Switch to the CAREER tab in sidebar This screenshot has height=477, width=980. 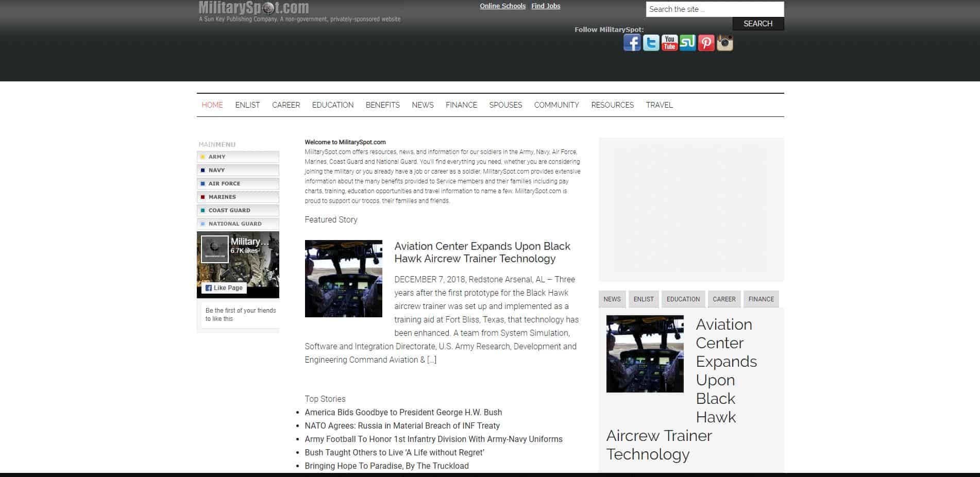[724, 299]
